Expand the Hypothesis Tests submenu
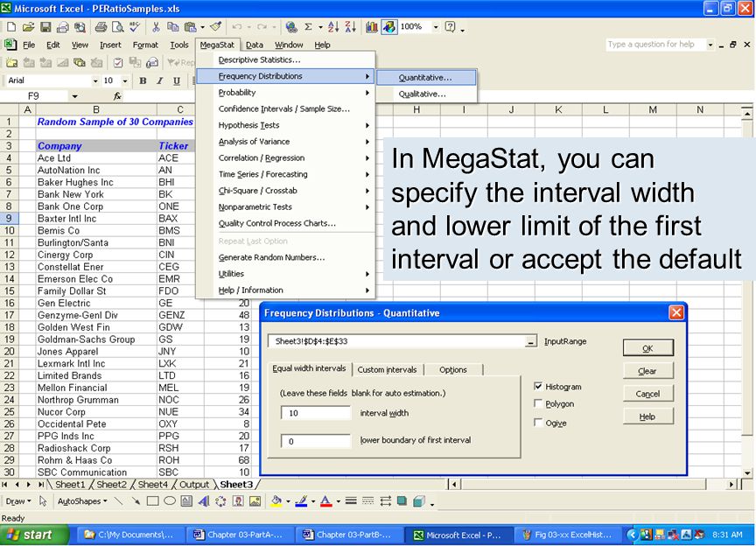Screen dimensions: 756x546 pos(285,125)
